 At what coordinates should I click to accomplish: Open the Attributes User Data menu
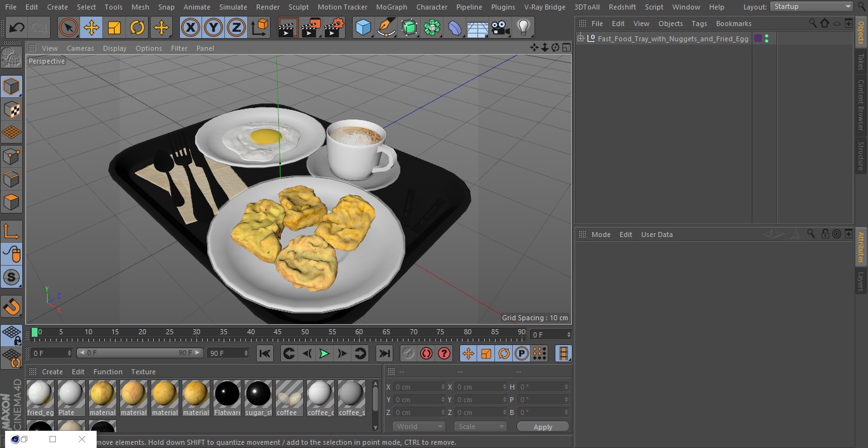656,234
